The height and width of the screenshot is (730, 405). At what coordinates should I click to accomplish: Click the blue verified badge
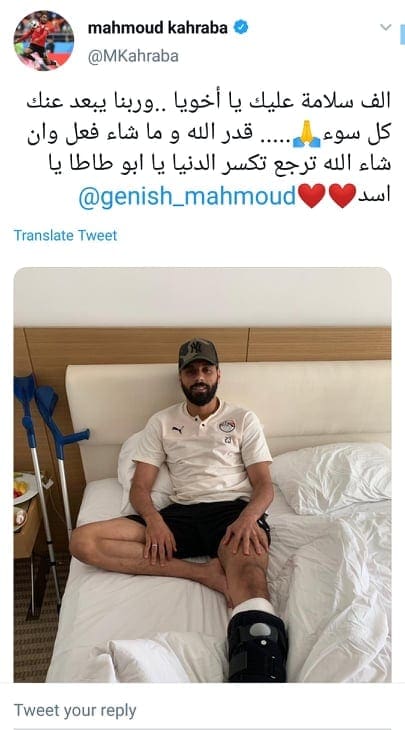point(241,28)
